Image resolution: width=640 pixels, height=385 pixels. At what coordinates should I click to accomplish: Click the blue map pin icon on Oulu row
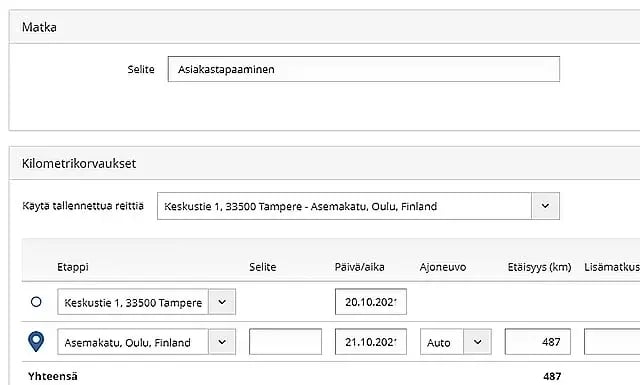[x=36, y=341]
